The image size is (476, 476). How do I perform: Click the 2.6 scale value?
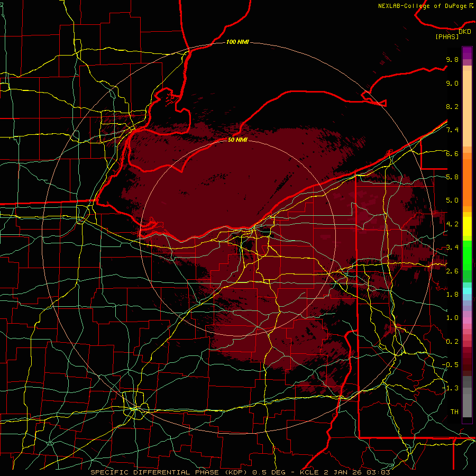click(452, 271)
